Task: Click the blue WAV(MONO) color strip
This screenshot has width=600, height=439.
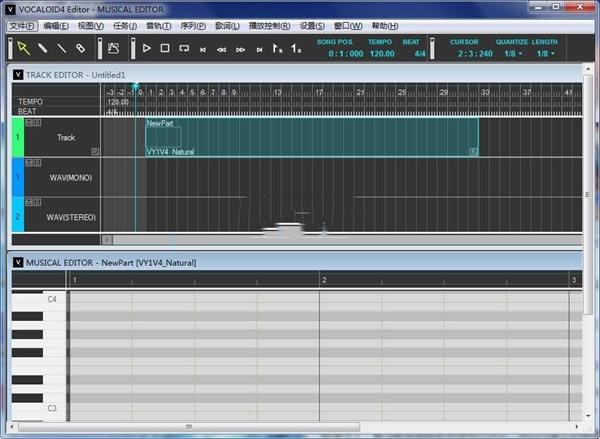Action: tap(18, 177)
